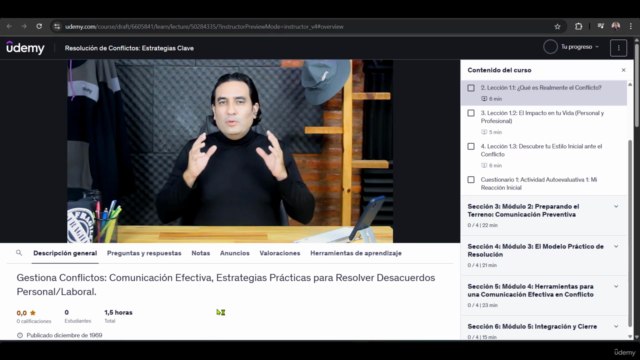Open the browser profile avatar
Screen dimensions: 640x360
[616, 27]
